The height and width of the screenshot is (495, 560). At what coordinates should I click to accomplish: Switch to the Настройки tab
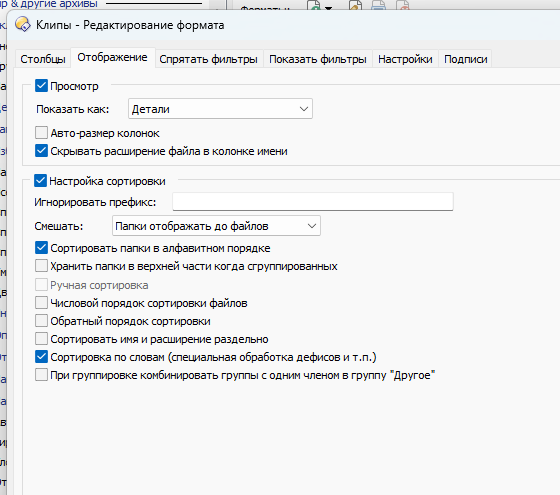(x=405, y=59)
